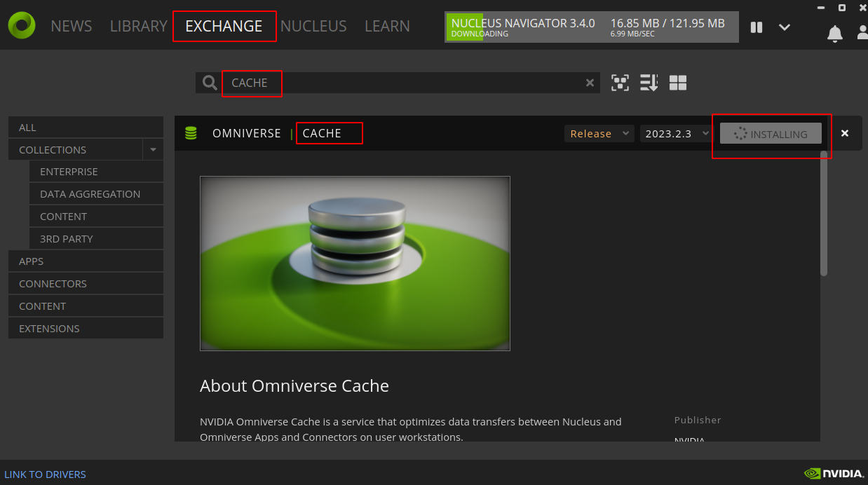Follow the LINK TO DRIVERS link
The height and width of the screenshot is (485, 868).
tap(46, 474)
